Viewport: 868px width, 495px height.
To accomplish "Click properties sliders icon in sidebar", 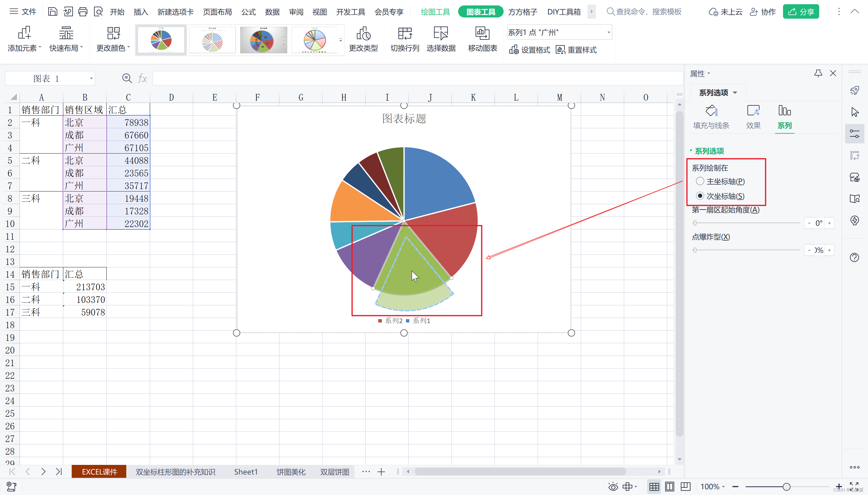I will click(x=854, y=134).
